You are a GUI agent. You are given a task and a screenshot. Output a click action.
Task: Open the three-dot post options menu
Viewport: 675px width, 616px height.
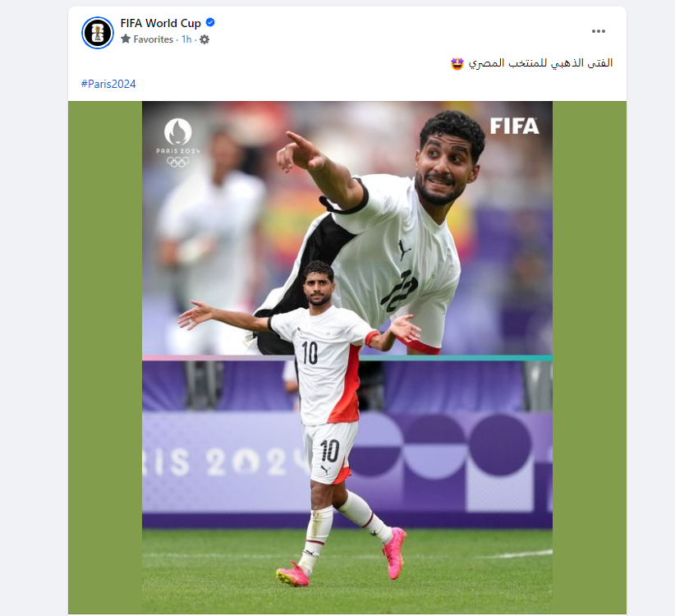point(599,31)
